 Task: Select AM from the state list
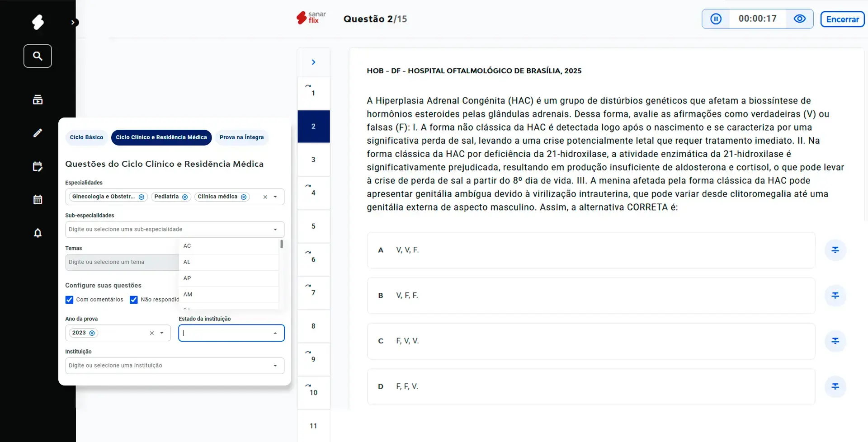pos(188,294)
